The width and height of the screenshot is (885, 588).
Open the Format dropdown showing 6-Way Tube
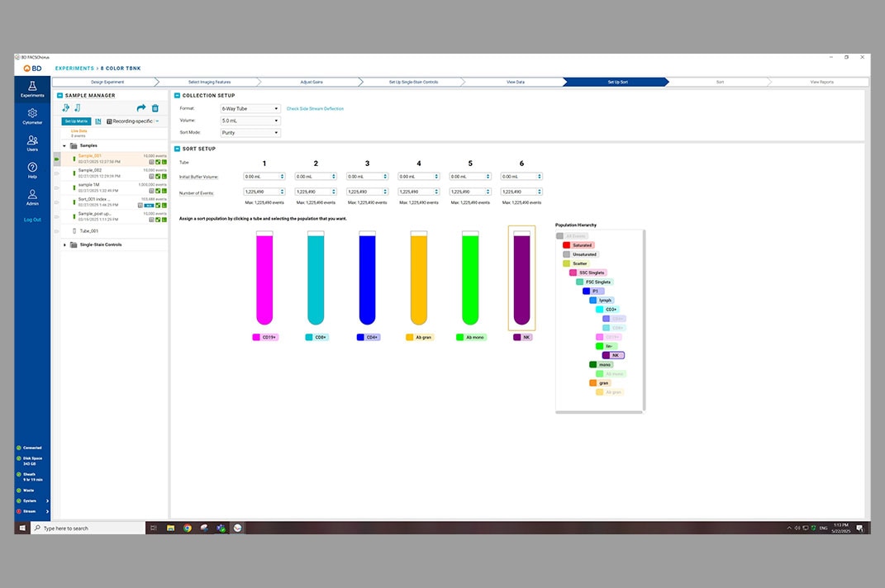[x=250, y=108]
